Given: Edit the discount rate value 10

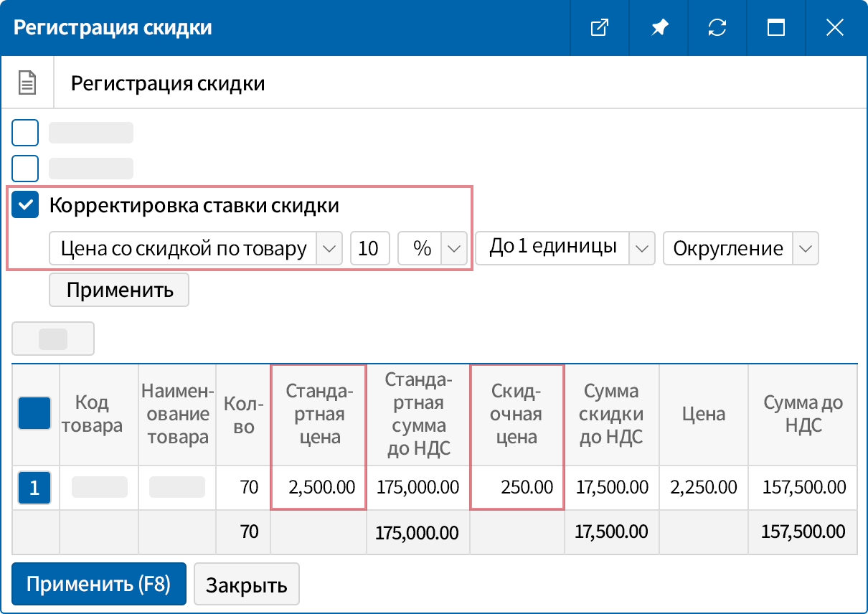Looking at the screenshot, I should pos(370,248).
